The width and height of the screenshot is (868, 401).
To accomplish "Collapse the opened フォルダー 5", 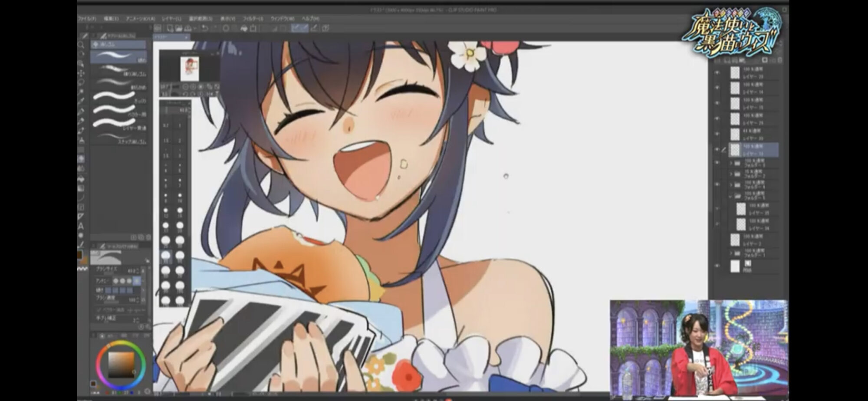I will point(731,196).
